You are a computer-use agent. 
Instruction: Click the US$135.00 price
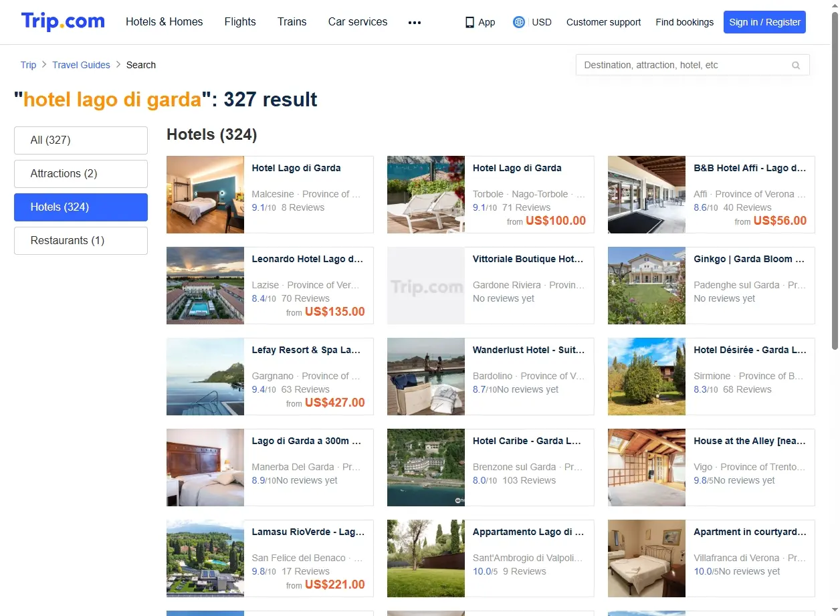pyautogui.click(x=335, y=312)
